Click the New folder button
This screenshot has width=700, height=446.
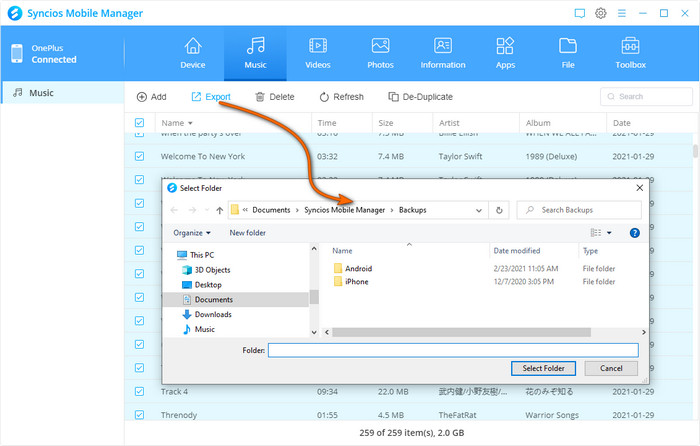point(247,233)
